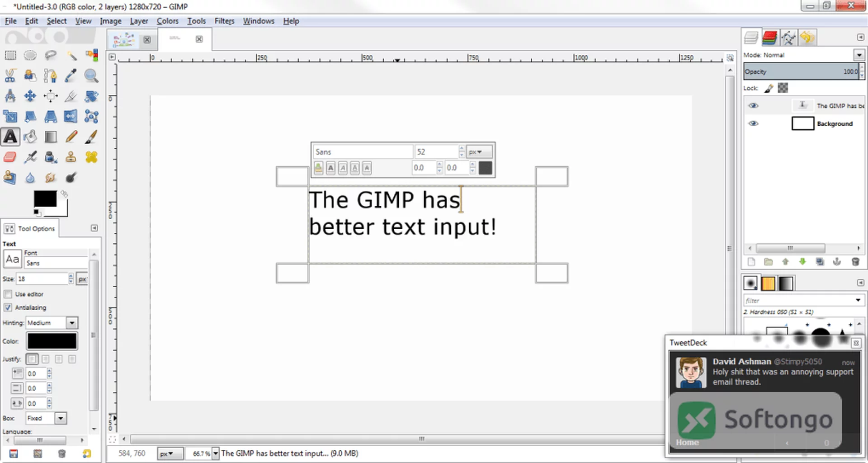868x463 pixels.
Task: Open the Box Fixed dropdown
Action: (46, 418)
